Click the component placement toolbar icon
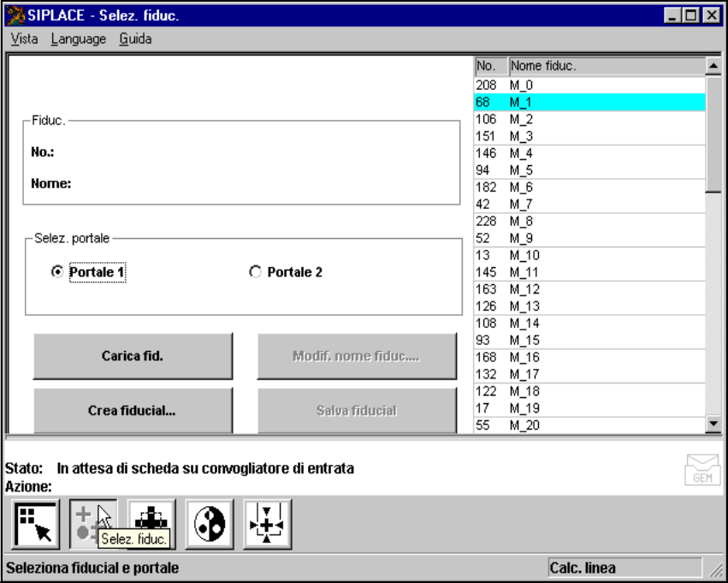728x583 pixels. click(x=151, y=525)
